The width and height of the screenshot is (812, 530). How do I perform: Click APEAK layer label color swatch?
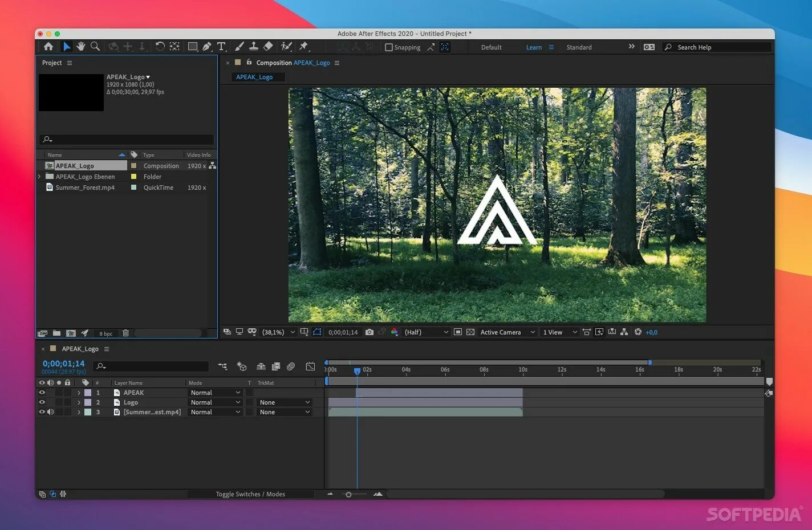pyautogui.click(x=88, y=393)
